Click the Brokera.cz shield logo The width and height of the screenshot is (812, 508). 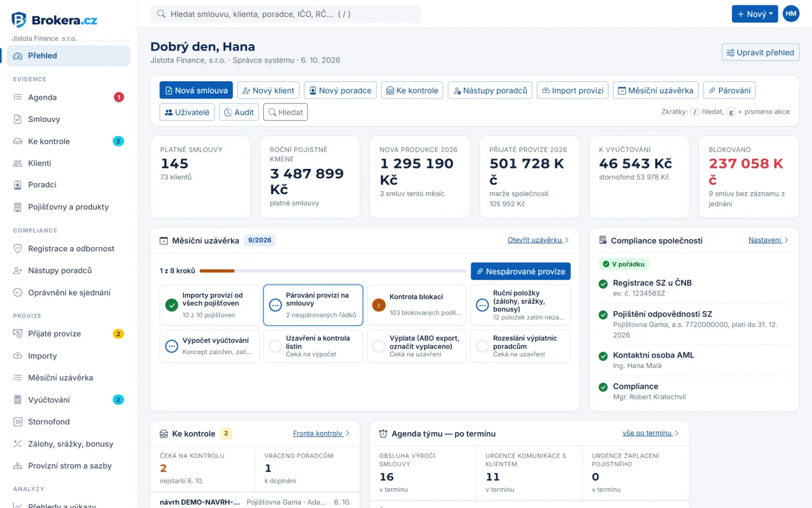tap(19, 20)
